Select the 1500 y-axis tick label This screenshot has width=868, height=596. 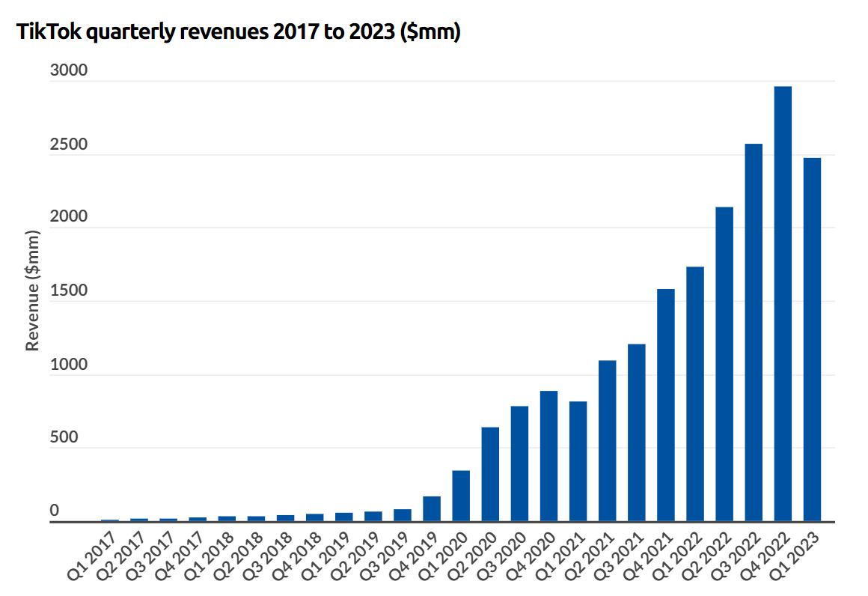(x=69, y=291)
